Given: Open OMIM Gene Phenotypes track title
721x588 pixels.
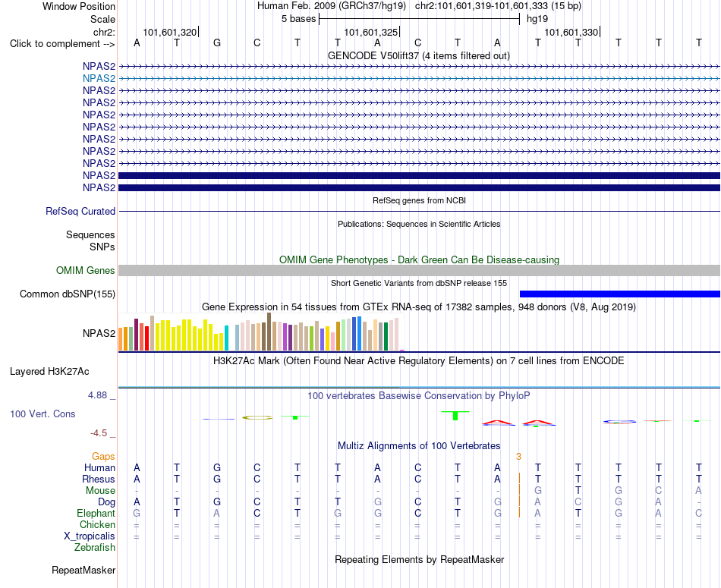Looking at the screenshot, I should [419, 259].
